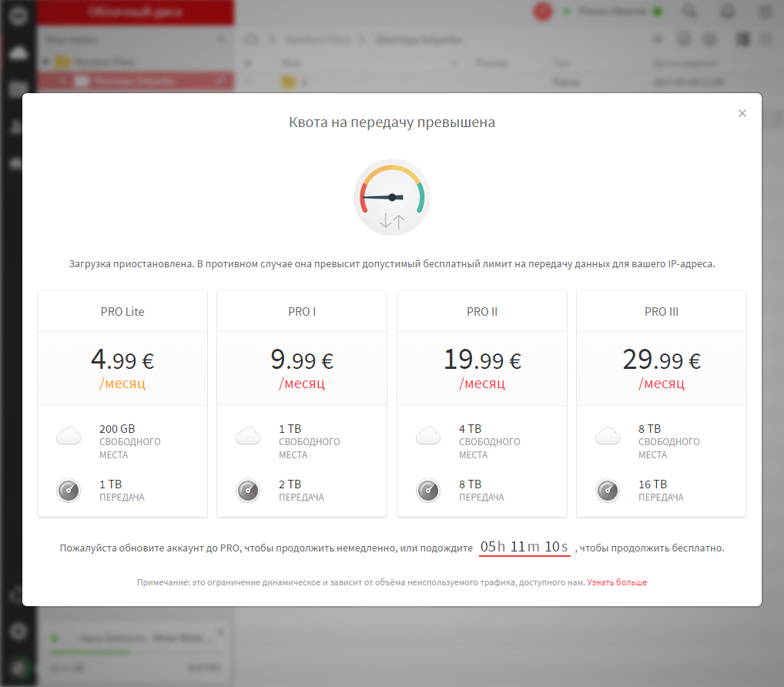Click the speedometer transfer quota icon
Screen dimensions: 784x687
pyautogui.click(x=392, y=197)
